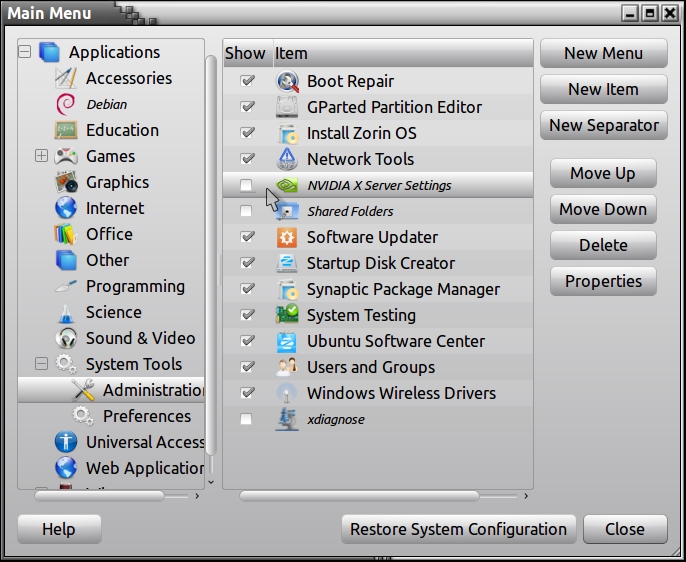Viewport: 686px width, 562px height.
Task: Collapse the System Tools category
Action: coord(41,364)
